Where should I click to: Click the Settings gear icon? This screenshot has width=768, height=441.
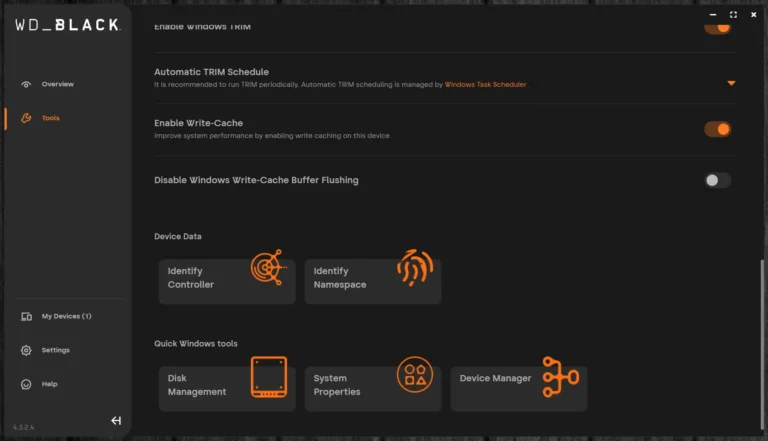pyautogui.click(x=26, y=350)
